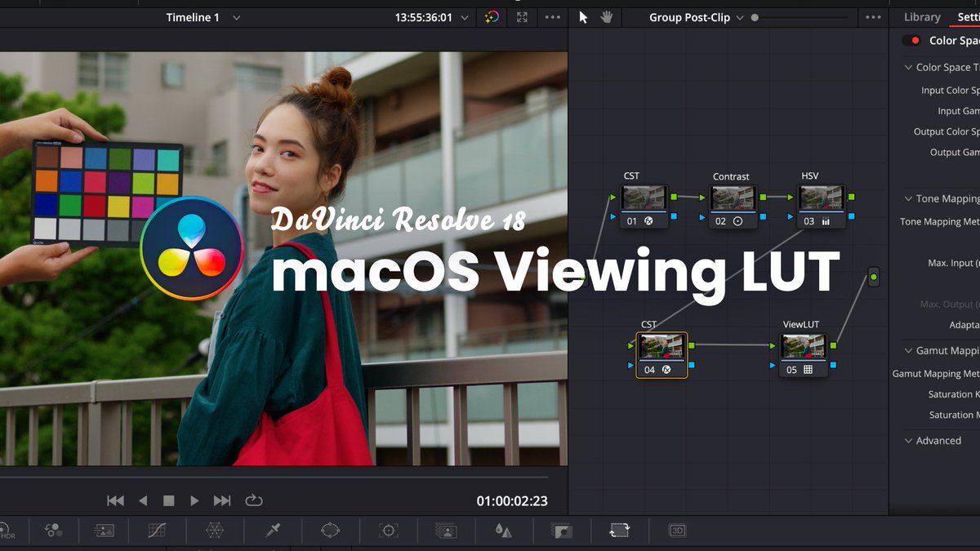The height and width of the screenshot is (551, 980).
Task: Select node 03 HSV
Action: tap(822, 207)
